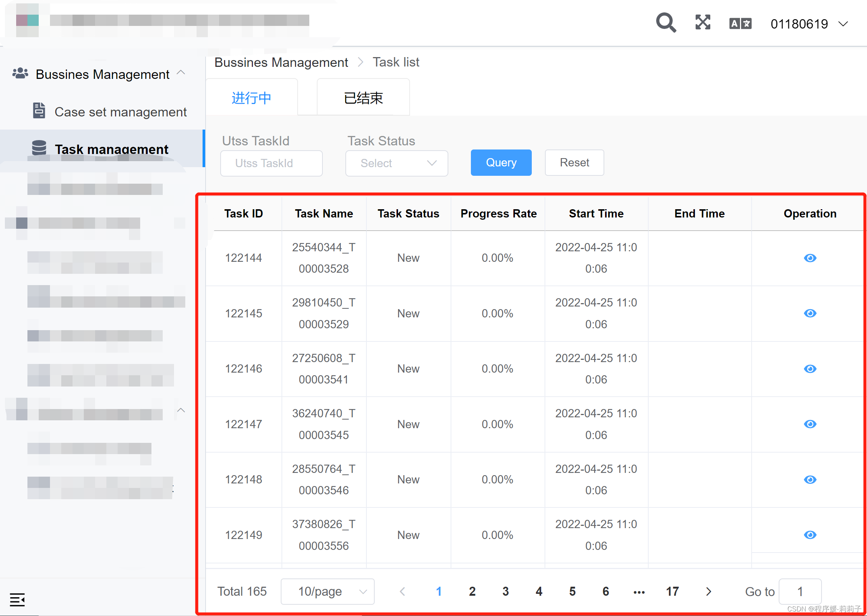Viewport: 867px width, 616px height.
Task: View task 122144 via eye icon
Action: [x=810, y=258]
